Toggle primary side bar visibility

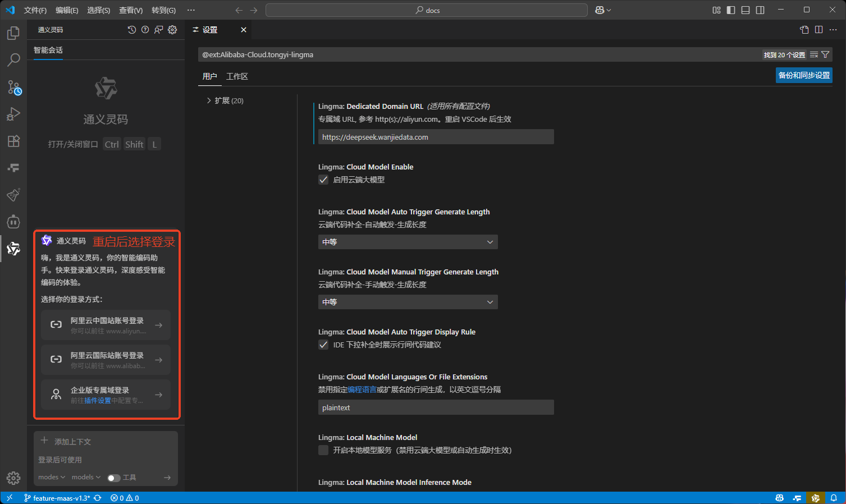731,10
